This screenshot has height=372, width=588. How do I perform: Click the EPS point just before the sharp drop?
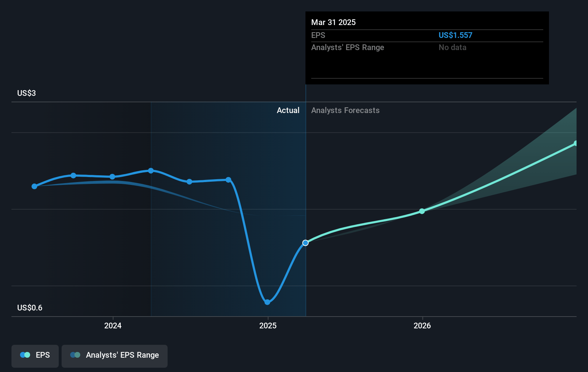[228, 180]
